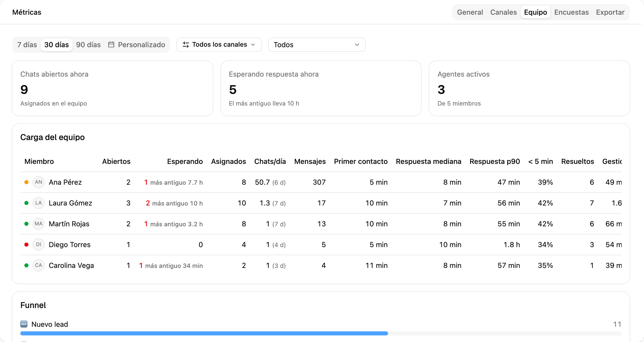Image resolution: width=644 pixels, height=342 pixels.
Task: Click the MA avatar for Martín Rojas
Action: pyautogui.click(x=39, y=224)
